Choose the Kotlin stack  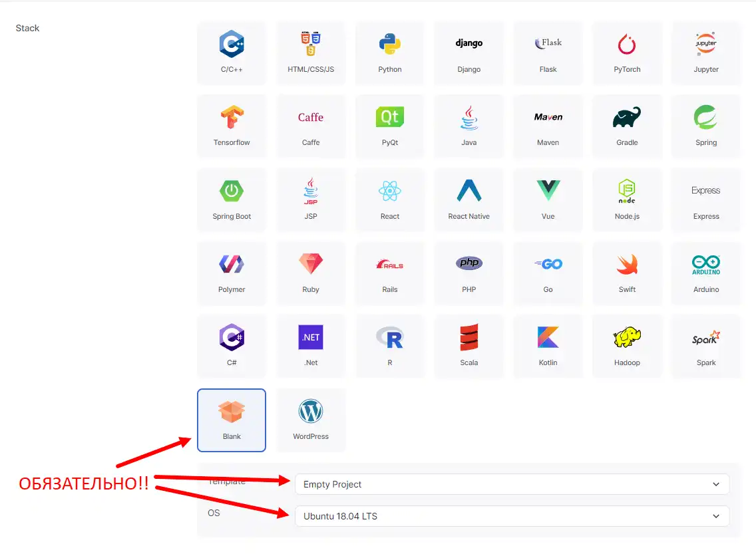(x=548, y=347)
